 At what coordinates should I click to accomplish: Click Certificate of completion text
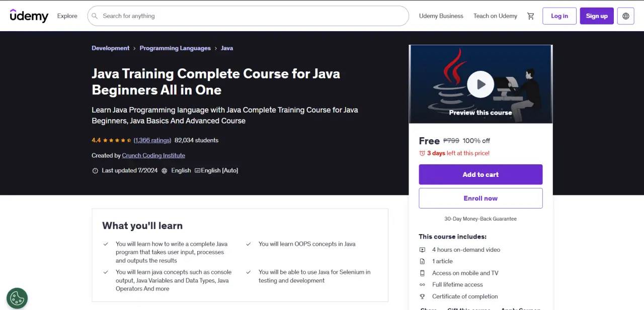[465, 296]
